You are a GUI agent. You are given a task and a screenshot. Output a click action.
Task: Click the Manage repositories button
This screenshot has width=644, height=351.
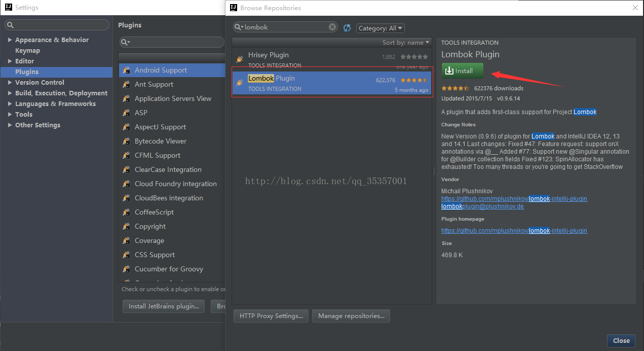click(351, 316)
